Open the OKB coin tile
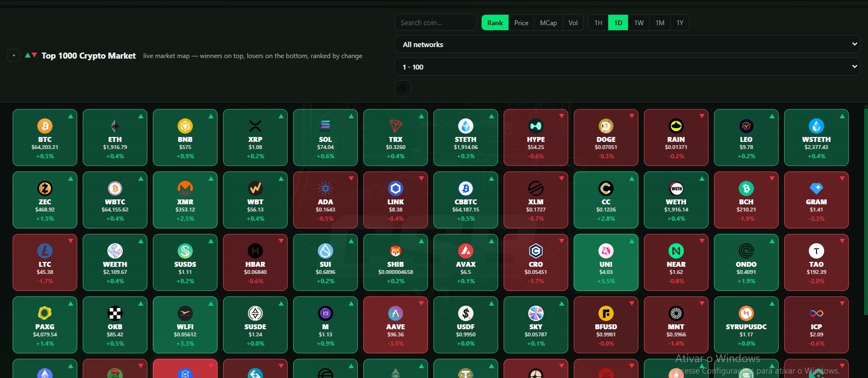The width and height of the screenshot is (868, 378). 115,325
